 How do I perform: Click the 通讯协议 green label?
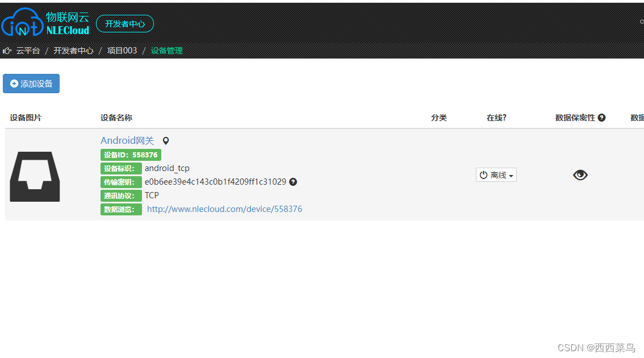coord(121,195)
